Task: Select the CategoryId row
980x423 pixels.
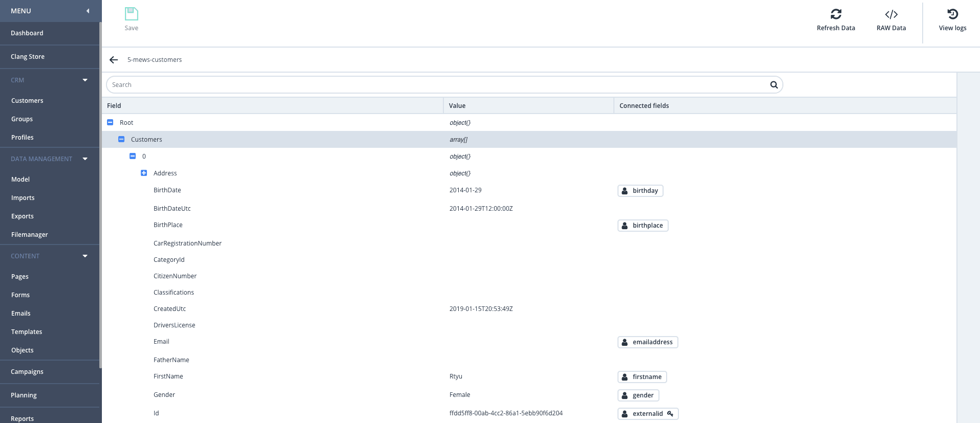Action: (529, 260)
